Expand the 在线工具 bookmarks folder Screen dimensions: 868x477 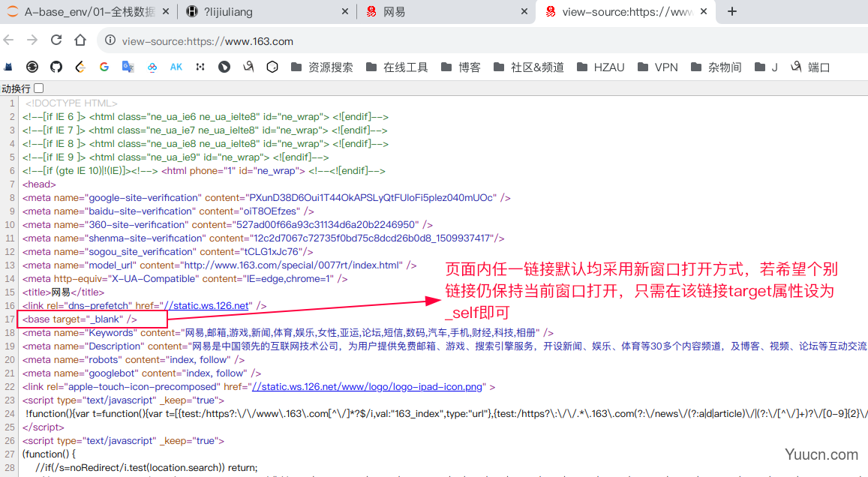coord(397,67)
